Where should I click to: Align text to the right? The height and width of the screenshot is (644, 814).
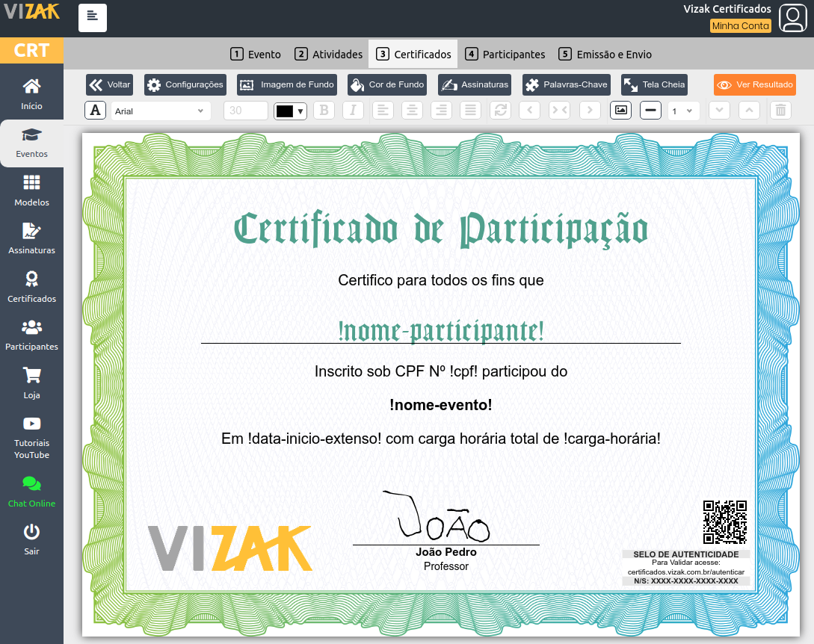click(441, 110)
